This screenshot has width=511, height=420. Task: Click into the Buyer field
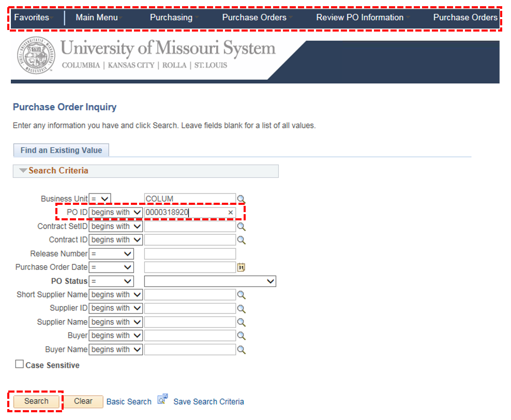coord(190,336)
